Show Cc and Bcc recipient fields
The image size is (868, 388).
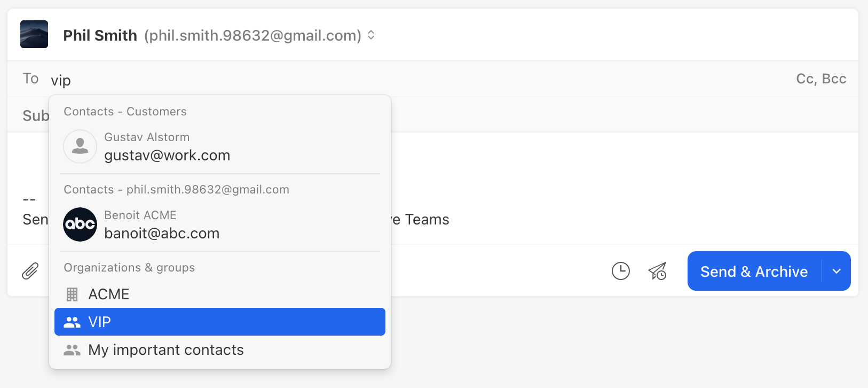pyautogui.click(x=821, y=79)
